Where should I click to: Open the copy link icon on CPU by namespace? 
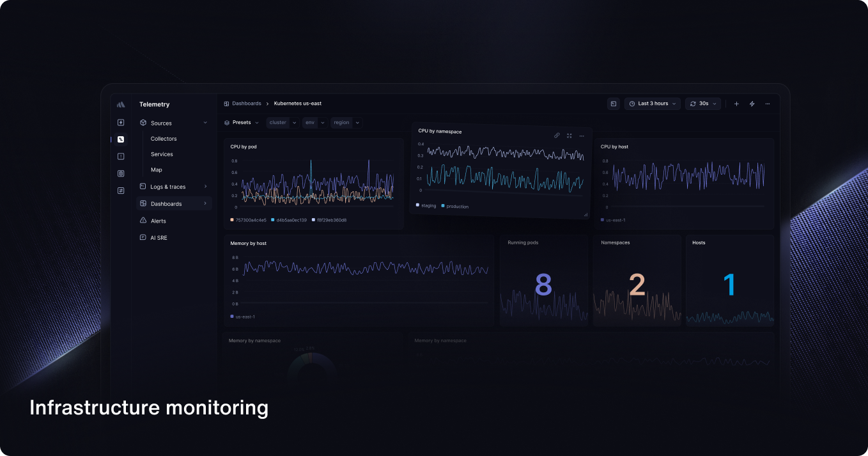point(557,136)
